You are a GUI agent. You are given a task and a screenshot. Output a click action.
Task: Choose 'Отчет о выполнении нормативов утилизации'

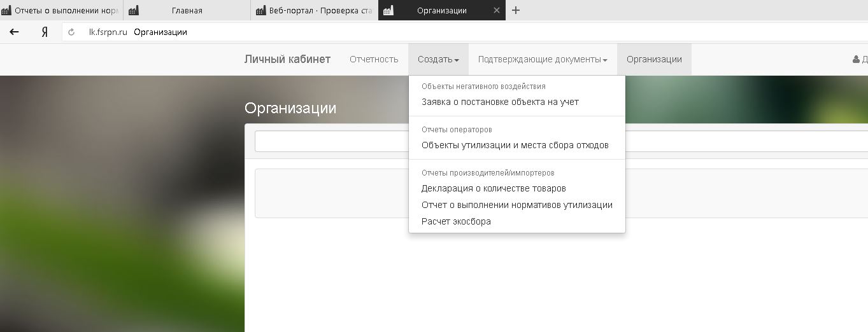[516, 205]
